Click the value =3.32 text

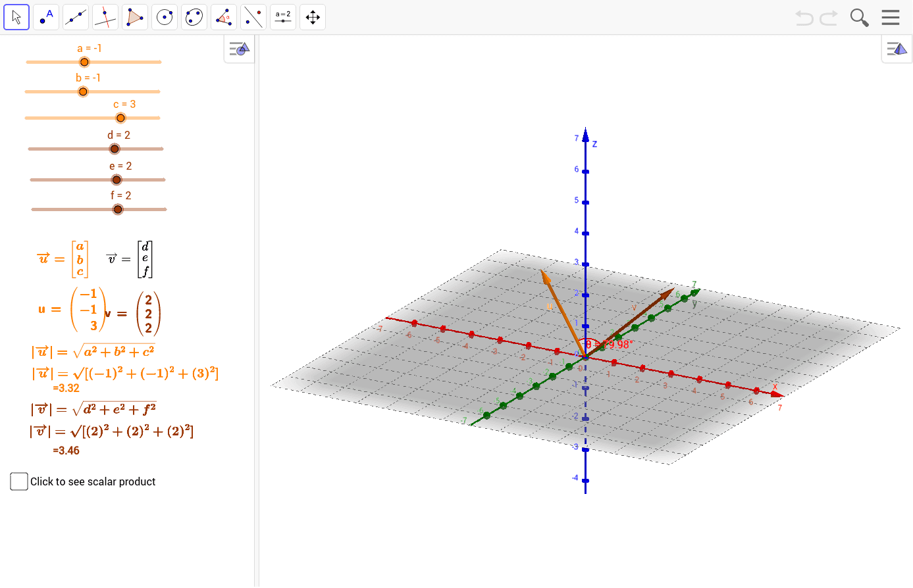pos(66,388)
